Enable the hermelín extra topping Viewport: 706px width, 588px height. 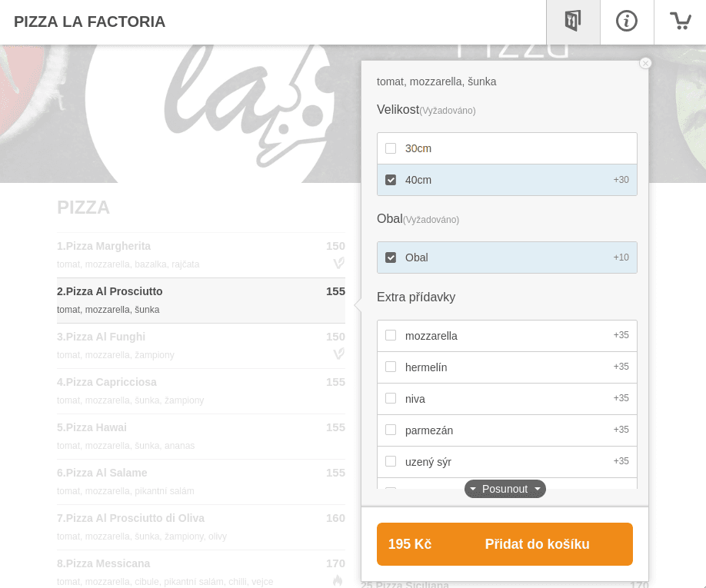tap(391, 367)
